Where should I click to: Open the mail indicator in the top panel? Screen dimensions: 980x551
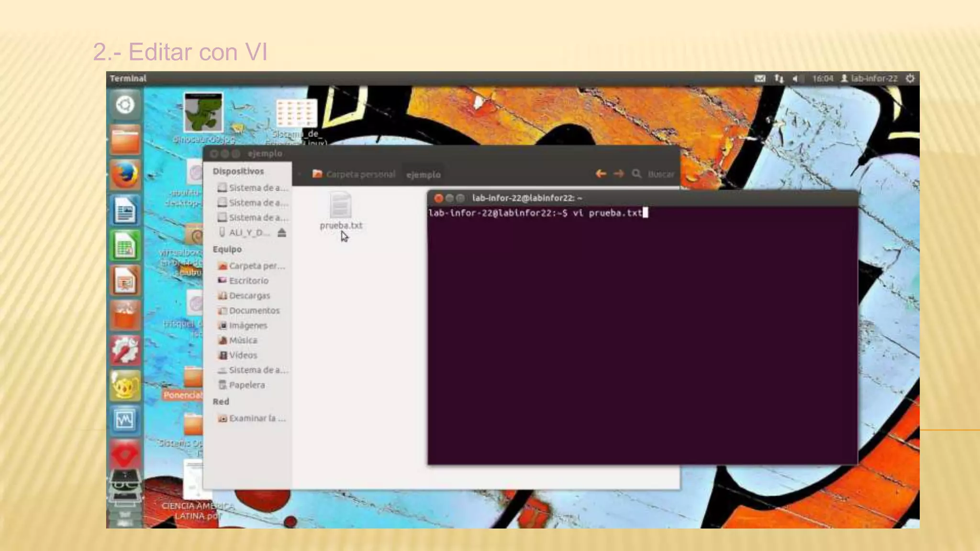[759, 78]
